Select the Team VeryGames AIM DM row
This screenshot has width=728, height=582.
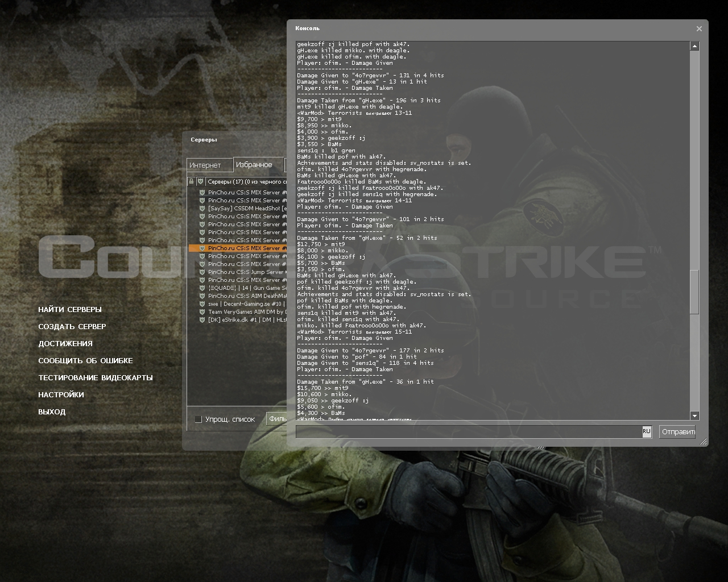pos(238,312)
